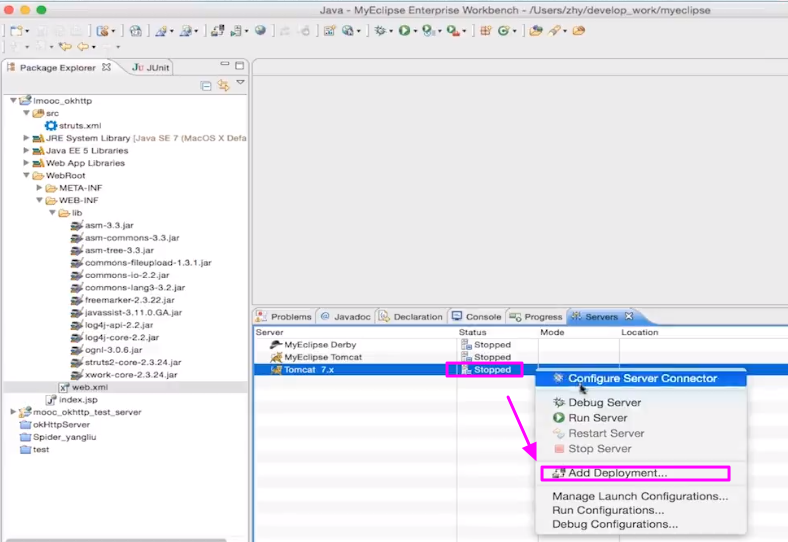Expand the JRE System Library node
This screenshot has width=788, height=542.
(x=26, y=138)
